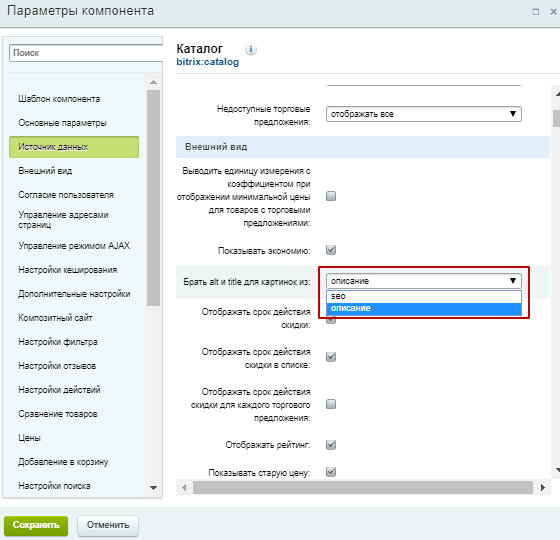This screenshot has width=560, height=540.
Task: Close the Параметры компонента dialog
Action: click(x=553, y=12)
